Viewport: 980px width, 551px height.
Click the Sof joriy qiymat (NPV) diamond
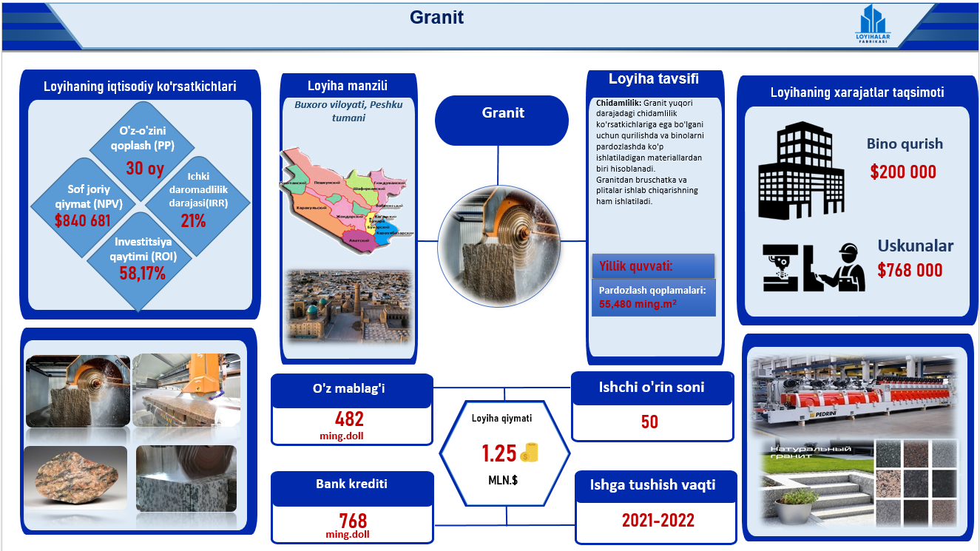tap(89, 204)
